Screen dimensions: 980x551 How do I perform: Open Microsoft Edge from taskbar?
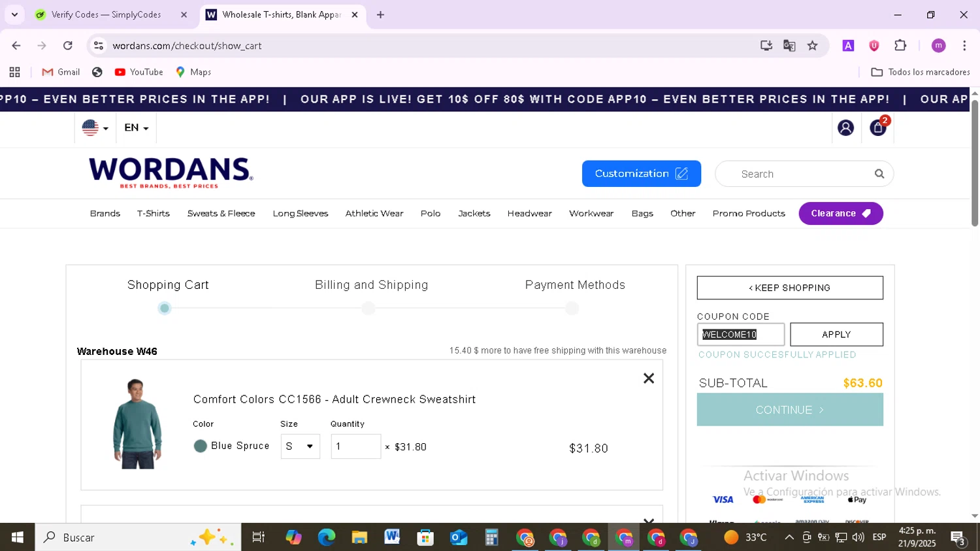(x=326, y=537)
